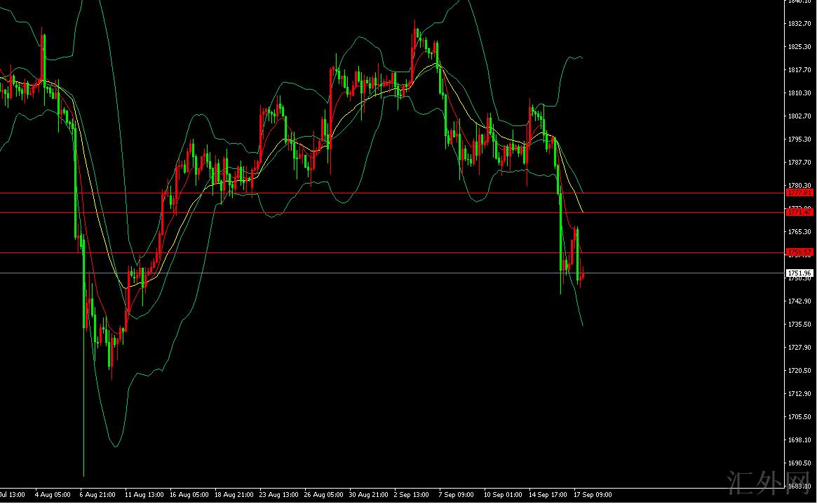This screenshot has height=504, width=817.
Task: Click the 1832.70 price scale value
Action: (800, 24)
